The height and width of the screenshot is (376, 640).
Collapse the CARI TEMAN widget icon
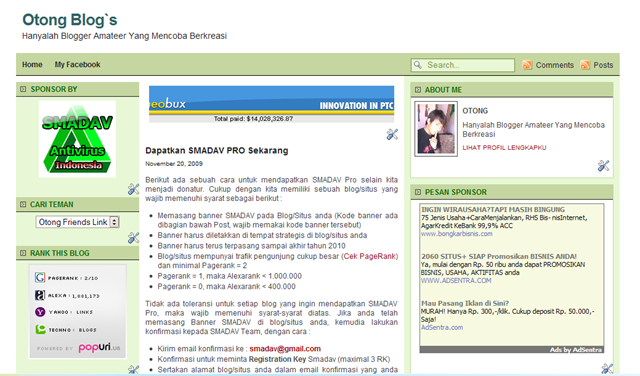(23, 204)
